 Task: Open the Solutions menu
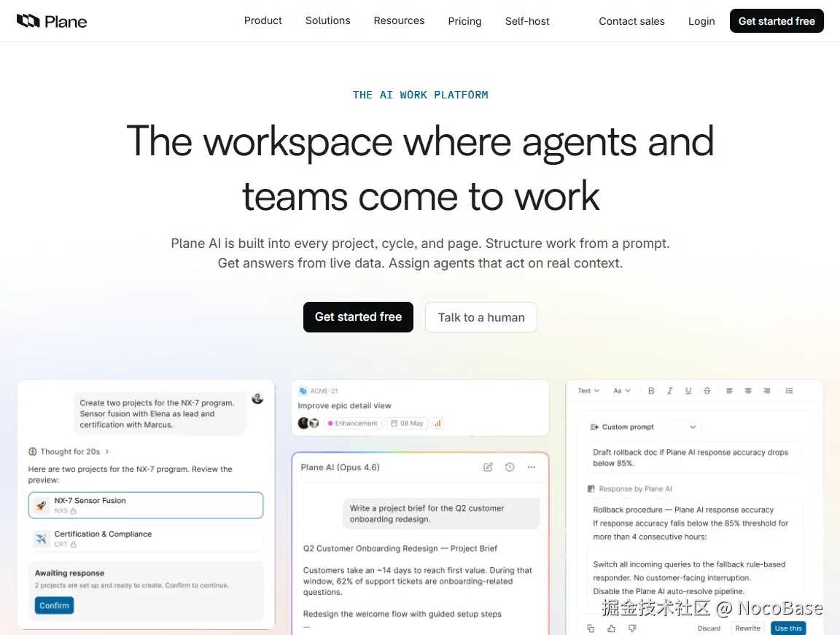click(x=327, y=21)
